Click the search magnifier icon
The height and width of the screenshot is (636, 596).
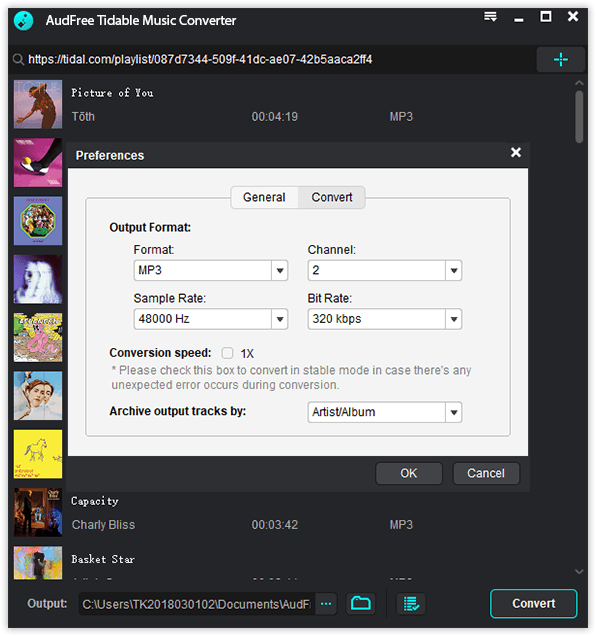18,60
